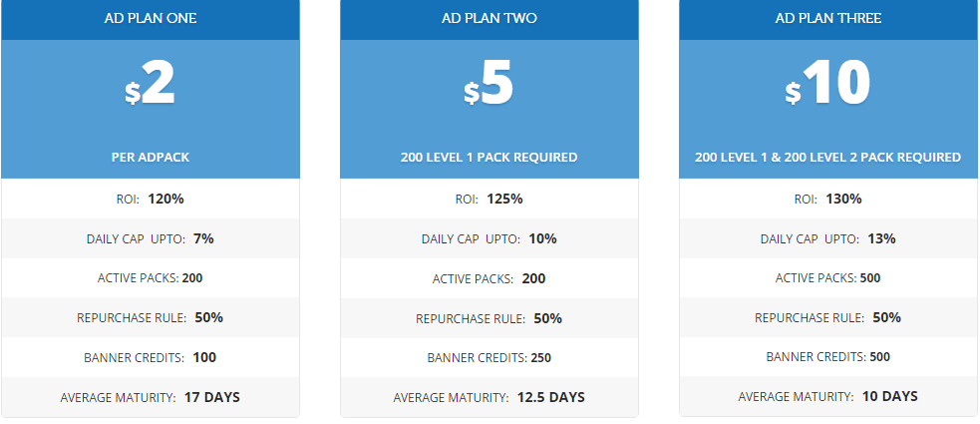The width and height of the screenshot is (980, 424).
Task: Select Banner Credits 100 row
Action: click(x=151, y=357)
